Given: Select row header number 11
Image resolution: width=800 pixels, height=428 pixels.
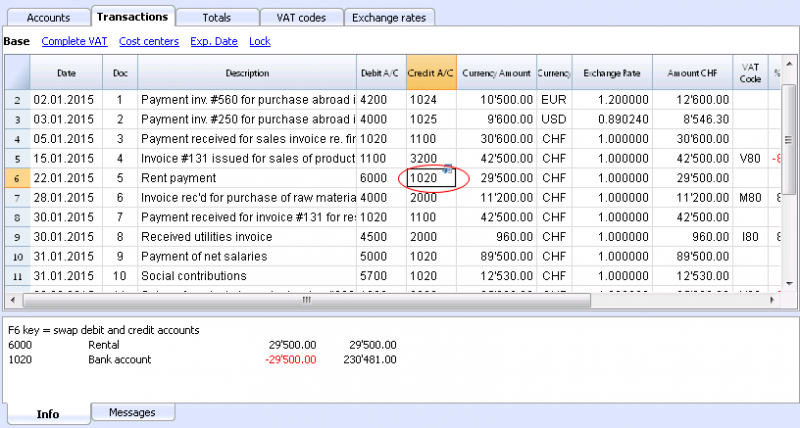Looking at the screenshot, I should point(17,276).
